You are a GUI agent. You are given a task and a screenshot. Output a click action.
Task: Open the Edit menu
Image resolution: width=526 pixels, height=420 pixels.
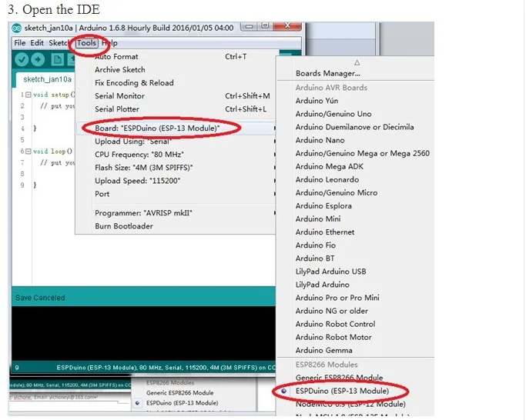click(x=37, y=43)
